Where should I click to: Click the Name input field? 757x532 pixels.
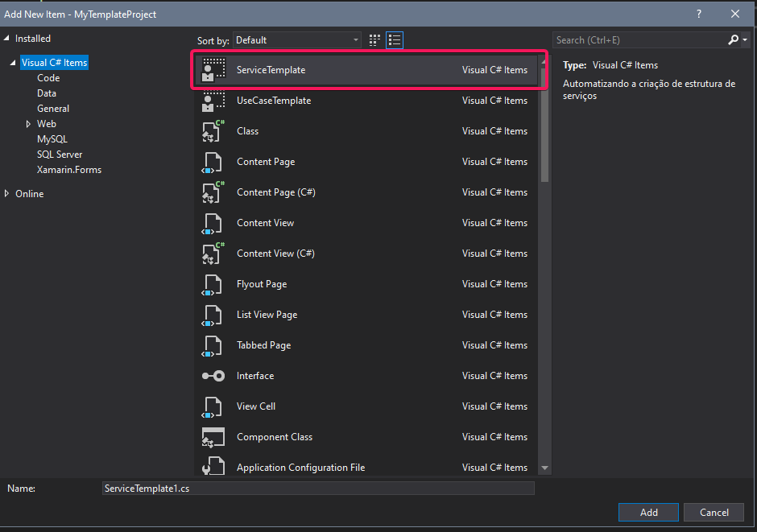point(318,488)
